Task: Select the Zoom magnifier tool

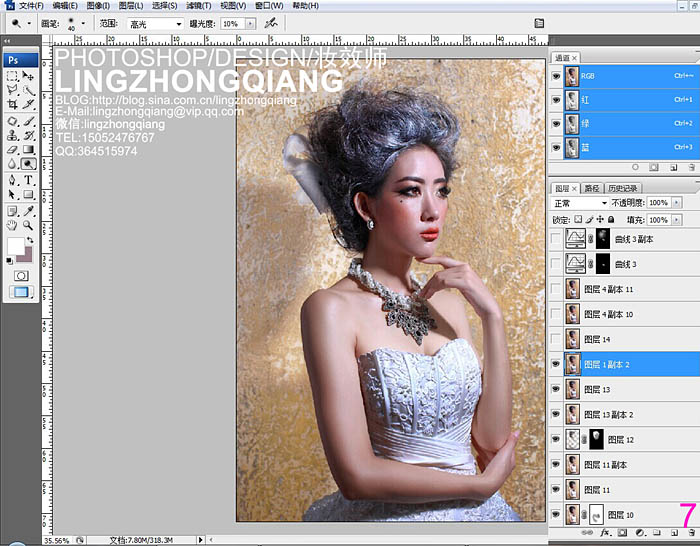Action: pos(28,225)
